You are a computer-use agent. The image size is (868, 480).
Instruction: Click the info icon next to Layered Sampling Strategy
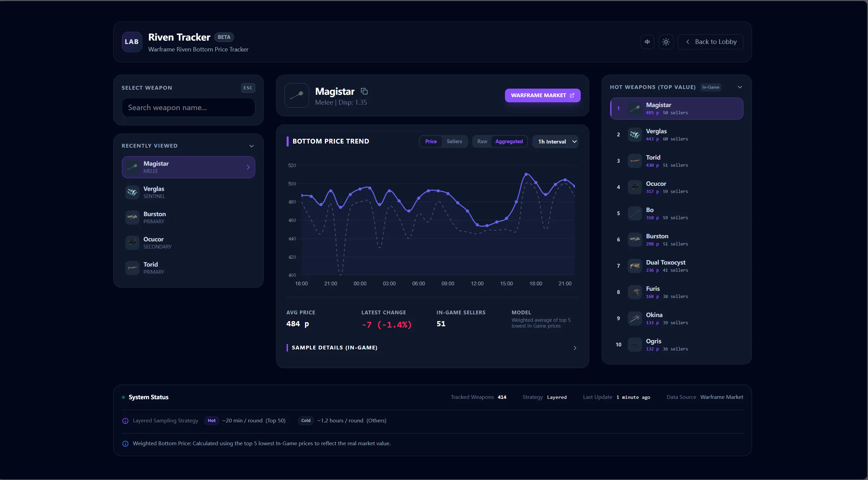[x=125, y=421]
